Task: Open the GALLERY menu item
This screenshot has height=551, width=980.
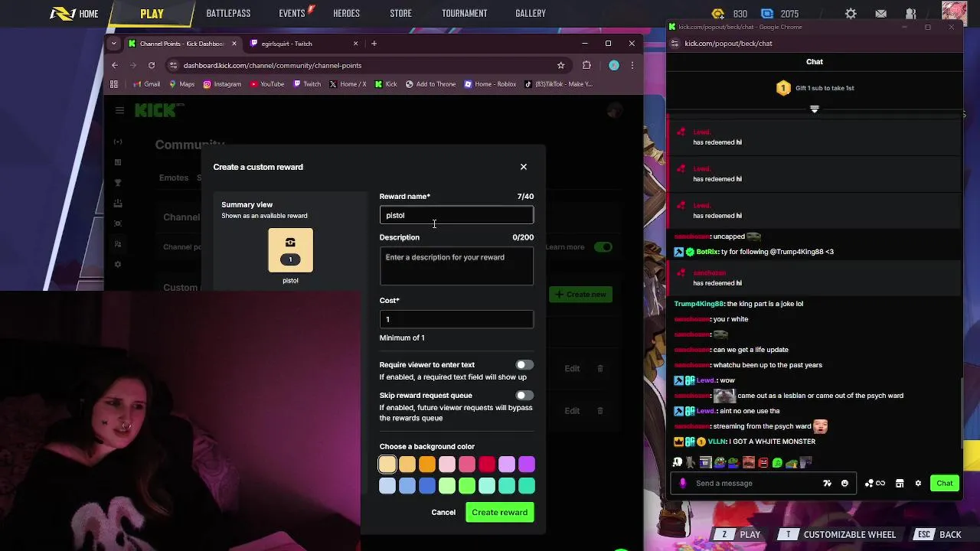Action: (x=531, y=14)
